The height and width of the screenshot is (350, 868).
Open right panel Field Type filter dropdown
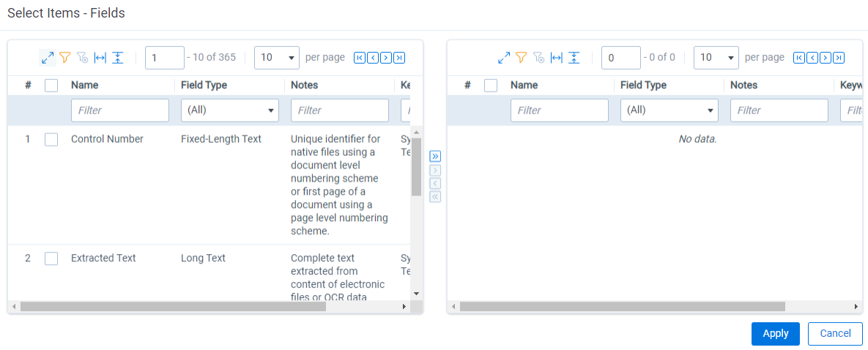point(669,111)
